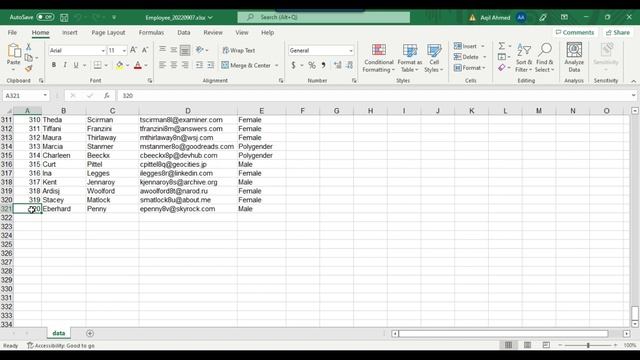Open number format dropdown (General)
The image size is (640, 360).
351,51
